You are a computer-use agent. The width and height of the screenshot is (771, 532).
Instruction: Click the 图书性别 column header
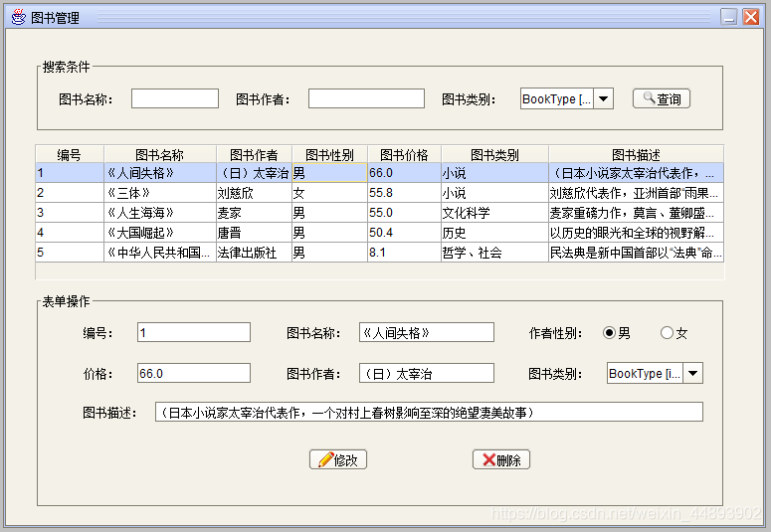329,154
